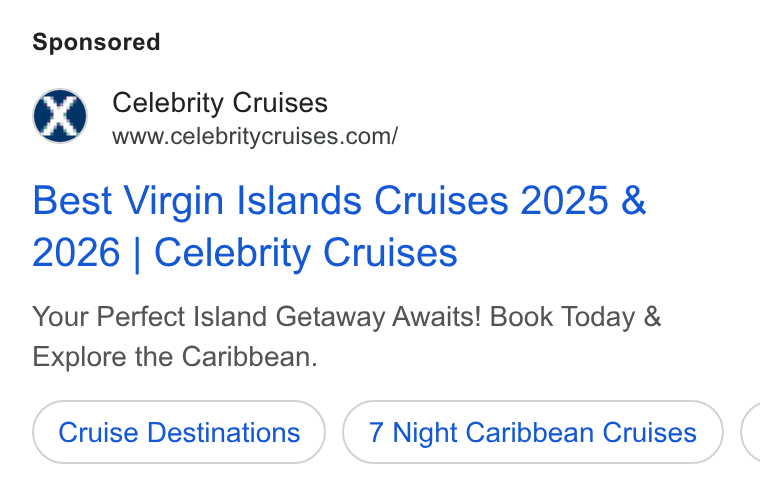The width and height of the screenshot is (760, 496).
Task: Click the Sponsored label
Action: tap(96, 42)
